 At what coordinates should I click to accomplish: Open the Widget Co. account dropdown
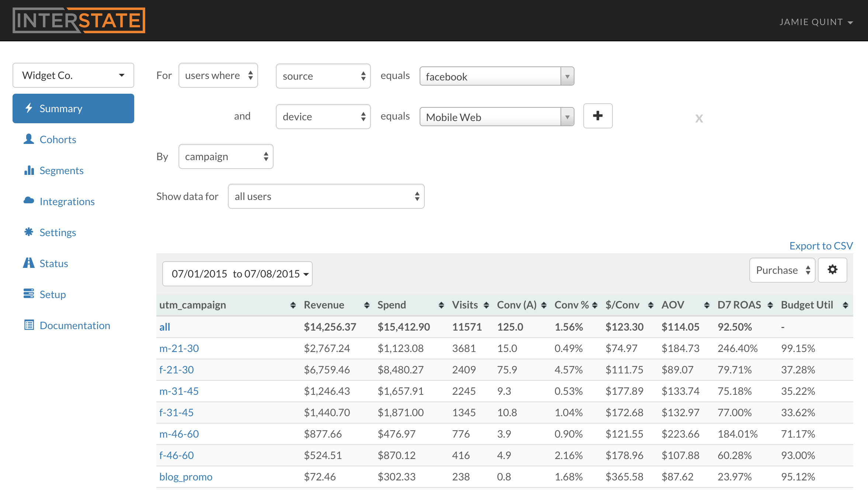click(73, 75)
